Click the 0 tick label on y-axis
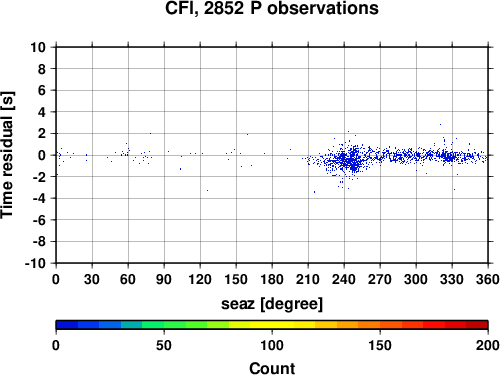The width and height of the screenshot is (500, 375). coord(42,155)
